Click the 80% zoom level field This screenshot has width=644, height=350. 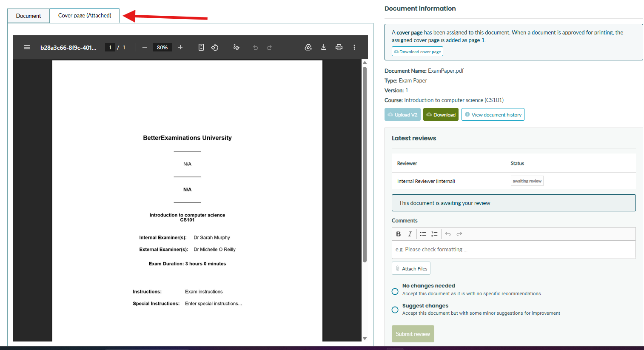point(162,47)
